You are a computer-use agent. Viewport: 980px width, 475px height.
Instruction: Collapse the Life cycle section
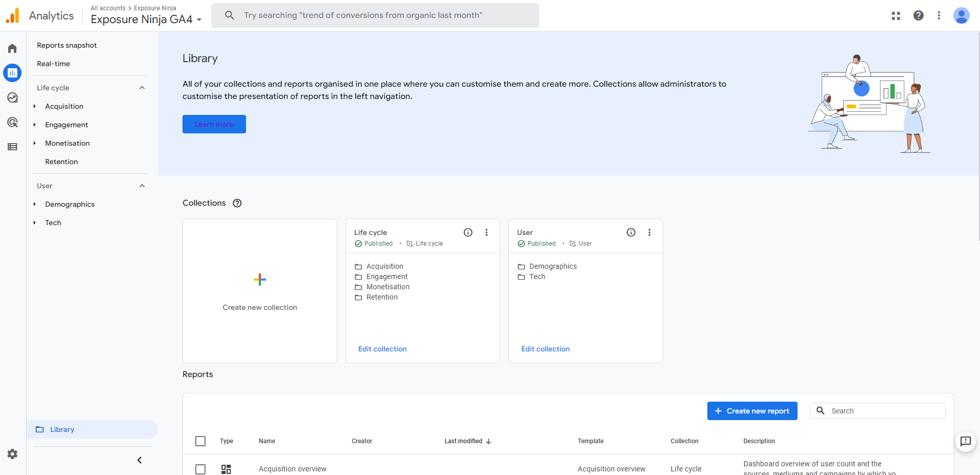click(x=142, y=88)
